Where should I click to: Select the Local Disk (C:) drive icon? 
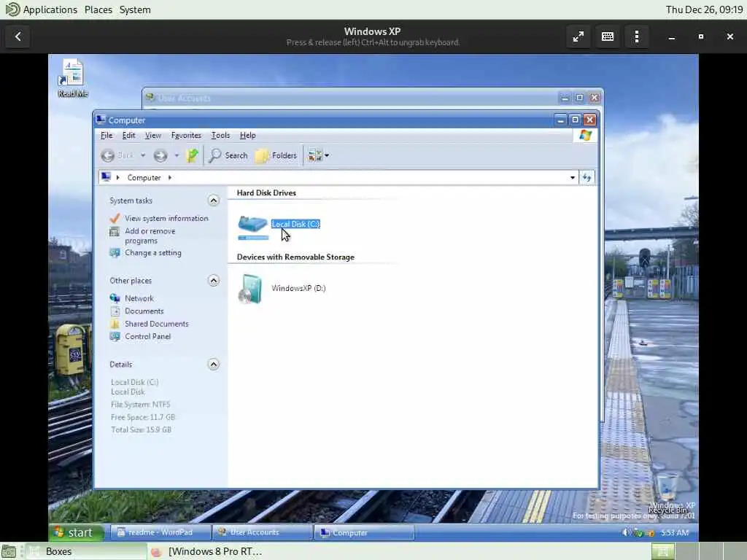click(253, 226)
